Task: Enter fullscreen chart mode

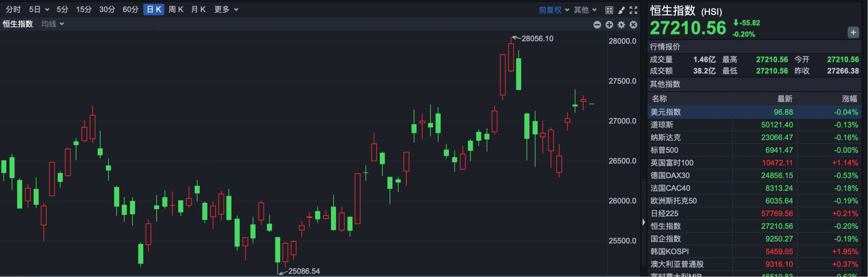Action: [633, 10]
